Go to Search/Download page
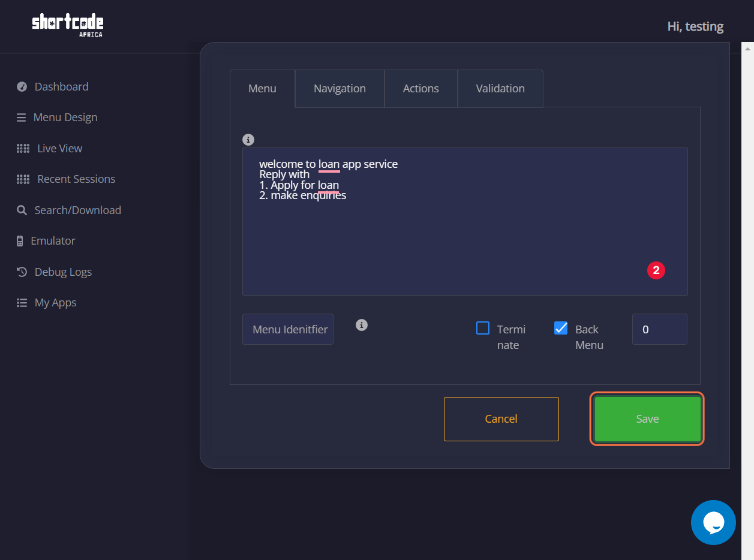The image size is (754, 560). (x=78, y=210)
